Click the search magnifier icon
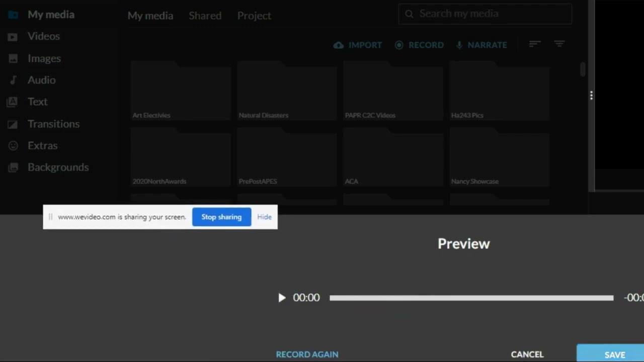 click(409, 14)
